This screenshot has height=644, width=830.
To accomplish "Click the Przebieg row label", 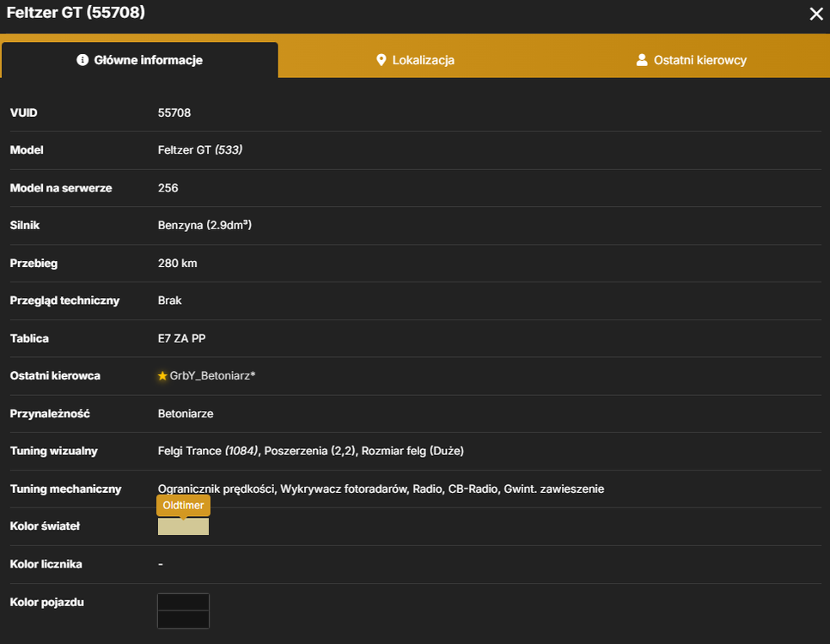I will tap(34, 263).
